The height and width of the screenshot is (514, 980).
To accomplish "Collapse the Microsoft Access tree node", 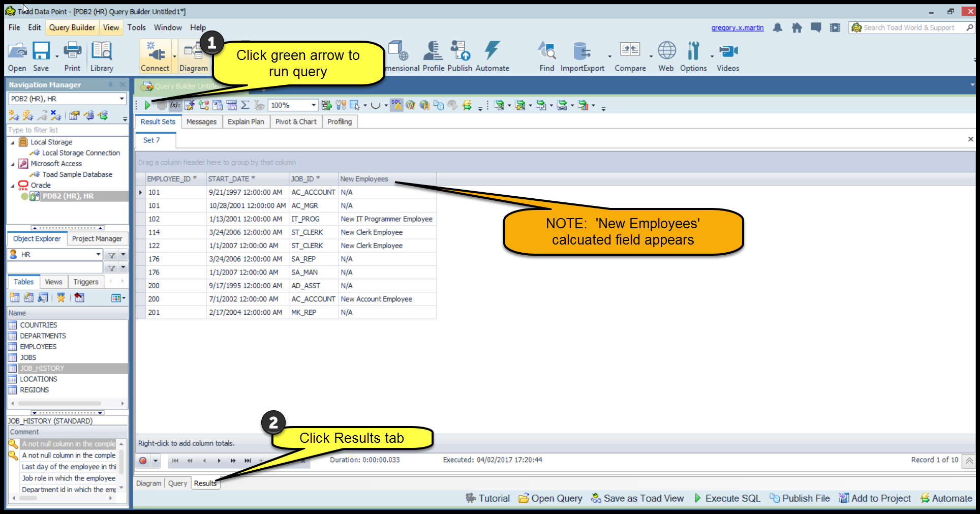I will [x=13, y=164].
